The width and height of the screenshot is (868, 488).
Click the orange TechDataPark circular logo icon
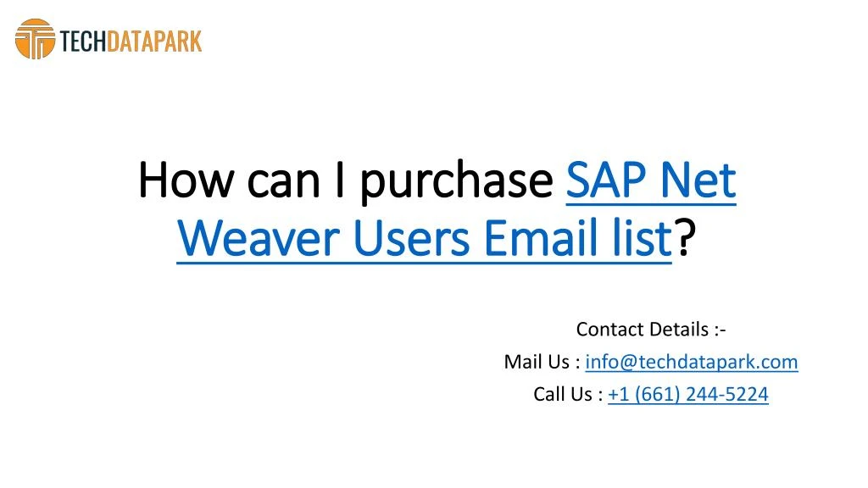(x=35, y=39)
